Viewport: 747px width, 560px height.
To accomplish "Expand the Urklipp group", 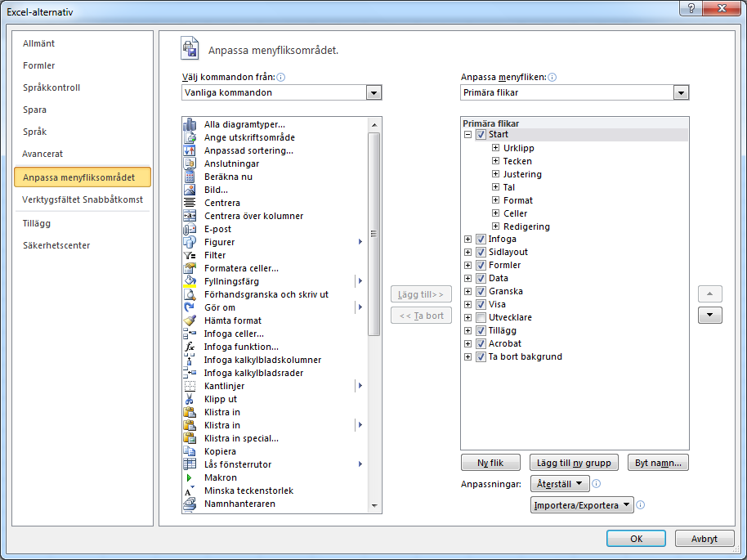I will coord(495,148).
